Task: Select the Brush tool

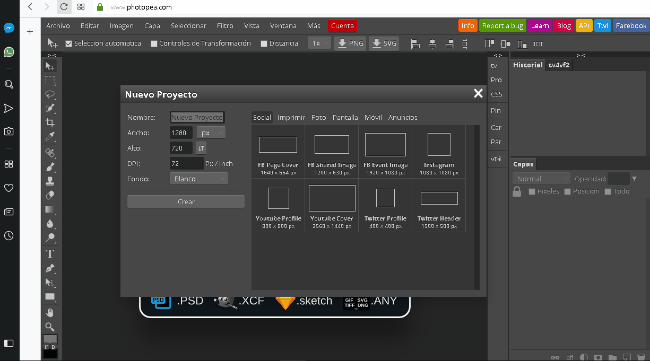Action: pos(50,167)
